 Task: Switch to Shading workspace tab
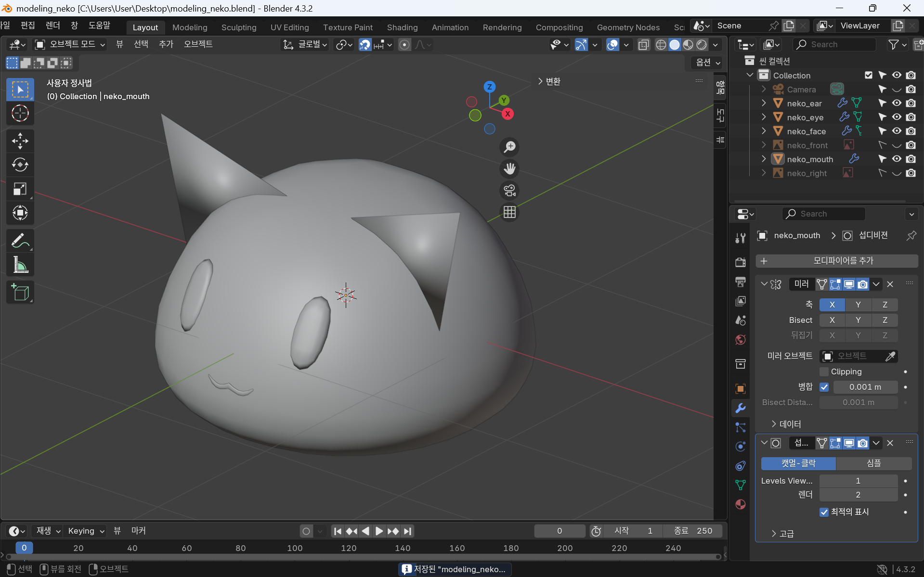(x=403, y=27)
